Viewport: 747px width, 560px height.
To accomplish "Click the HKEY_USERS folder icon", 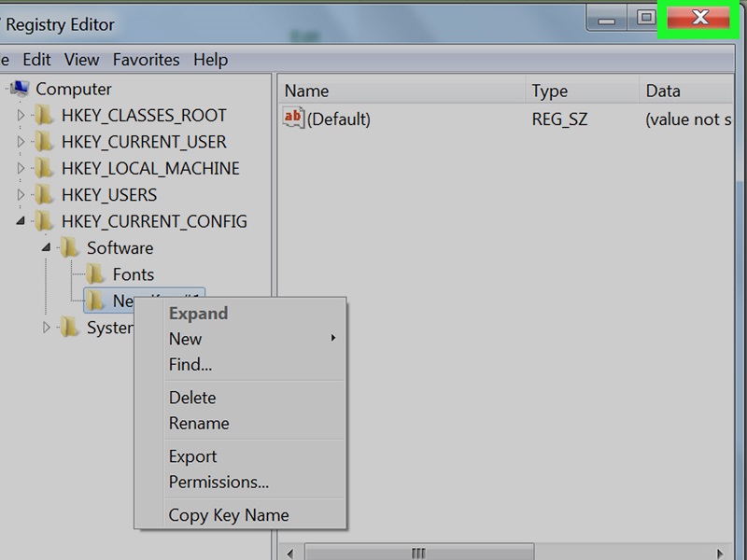I will coord(44,195).
